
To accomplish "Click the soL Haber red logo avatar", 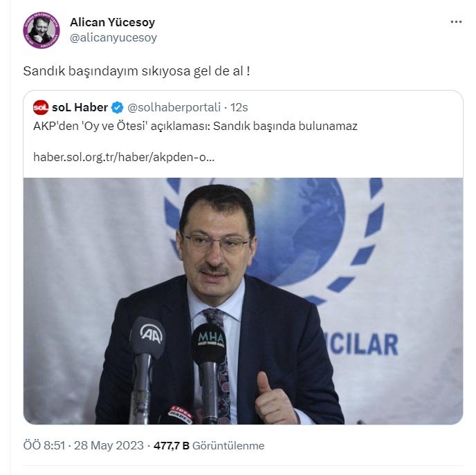I will pyautogui.click(x=41, y=107).
